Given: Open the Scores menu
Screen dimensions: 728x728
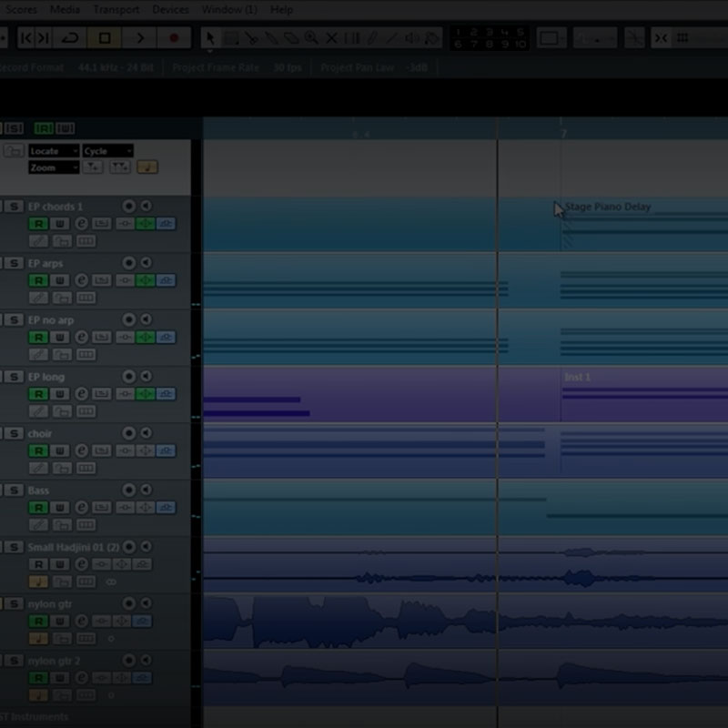Looking at the screenshot, I should tap(21, 9).
